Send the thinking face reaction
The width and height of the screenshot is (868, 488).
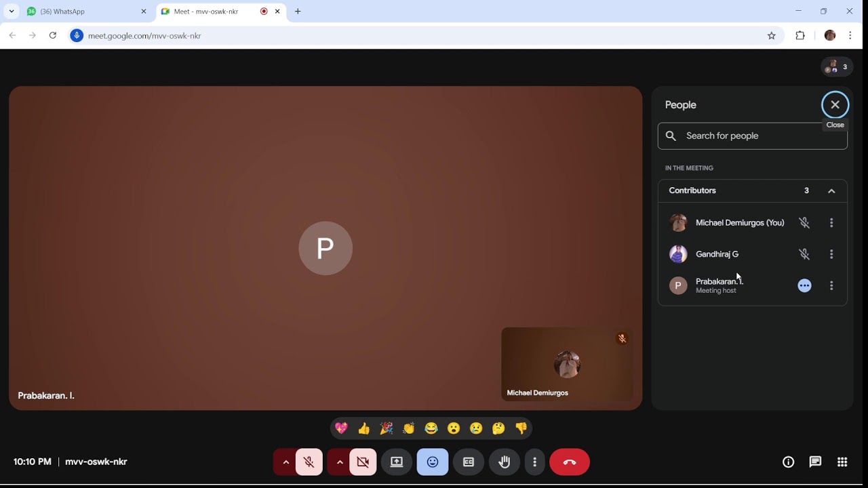click(x=498, y=428)
